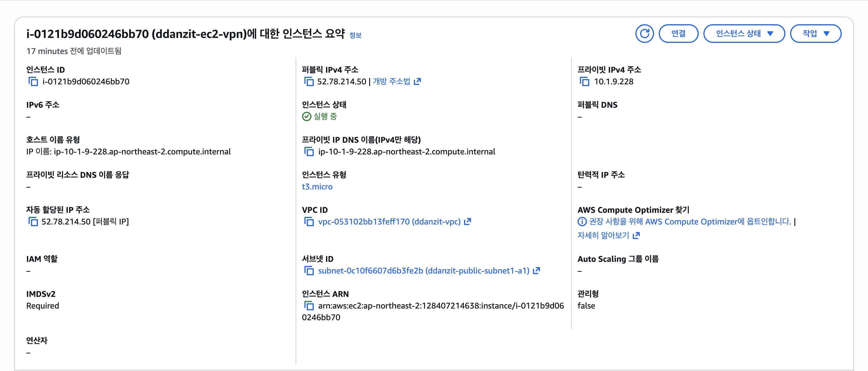The image size is (868, 371).
Task: Open the 자세히 알아보기 link
Action: point(603,235)
